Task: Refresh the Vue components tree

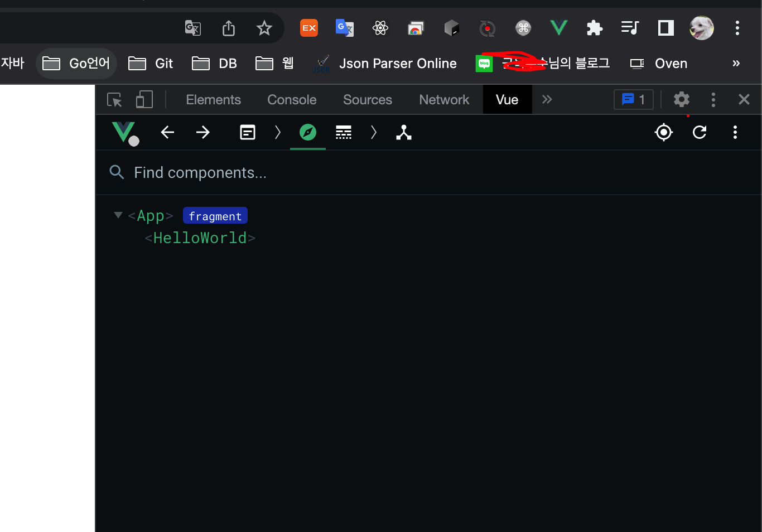Action: coord(700,132)
